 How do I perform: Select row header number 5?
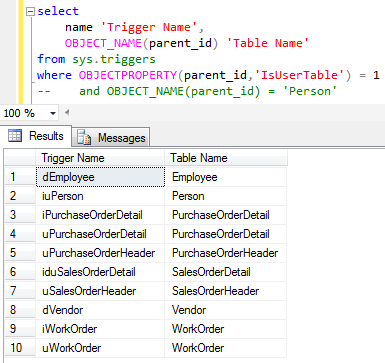click(20, 253)
